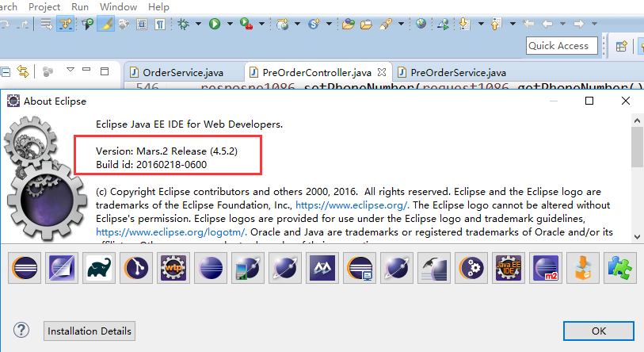Maximize the side panel view
644x352 pixels.
(105, 71)
